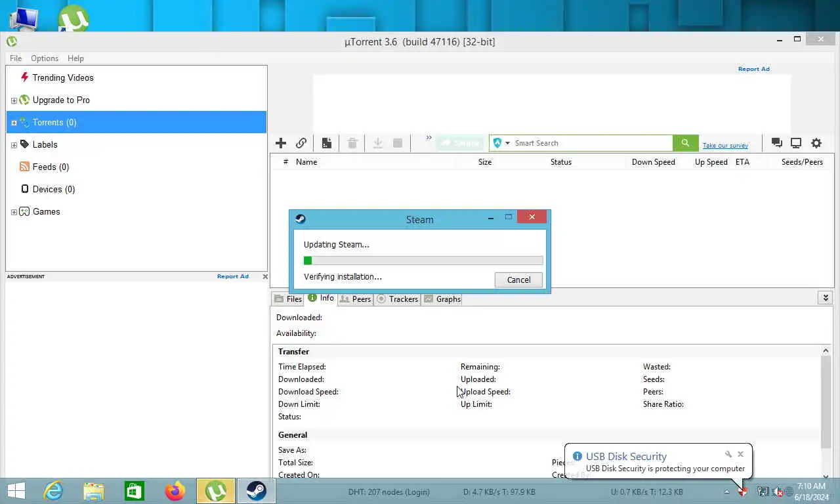Viewport: 840px width, 504px height.
Task: Dismiss the USB Disk Security balloon
Action: click(x=740, y=454)
